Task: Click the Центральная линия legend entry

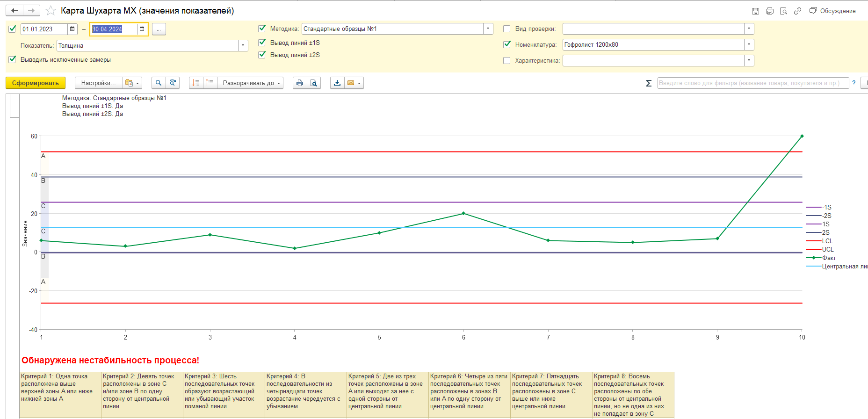Action: [x=837, y=266]
